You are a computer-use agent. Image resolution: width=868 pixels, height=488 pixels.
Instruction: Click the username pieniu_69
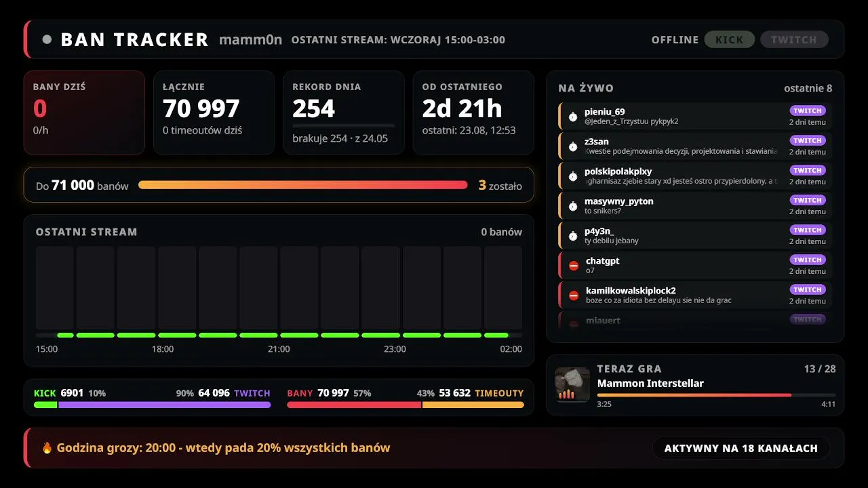coord(605,112)
